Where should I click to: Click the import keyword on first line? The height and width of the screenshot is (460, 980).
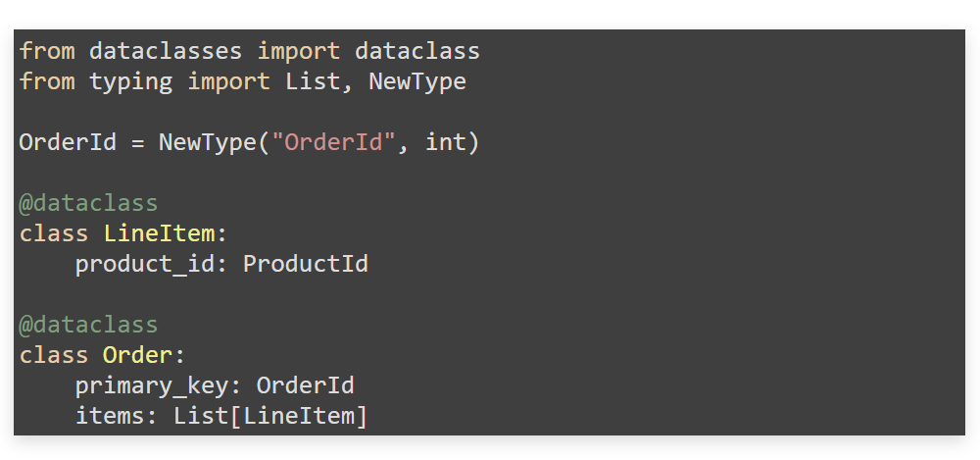(299, 51)
